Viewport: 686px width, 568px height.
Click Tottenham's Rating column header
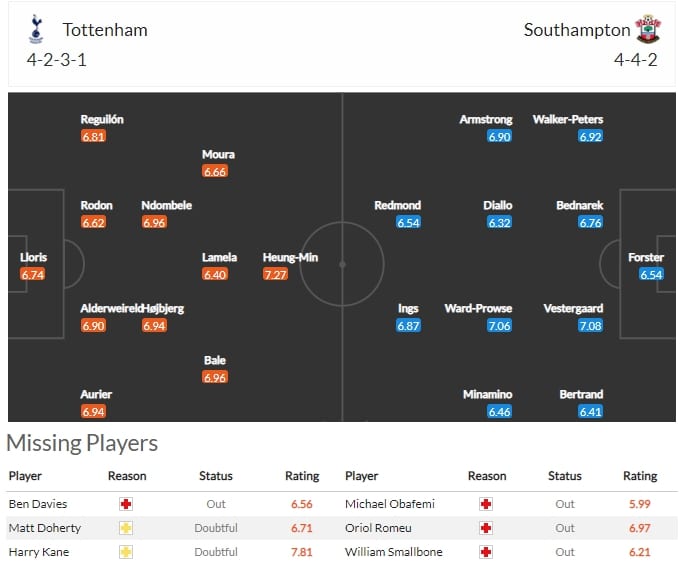(x=302, y=476)
